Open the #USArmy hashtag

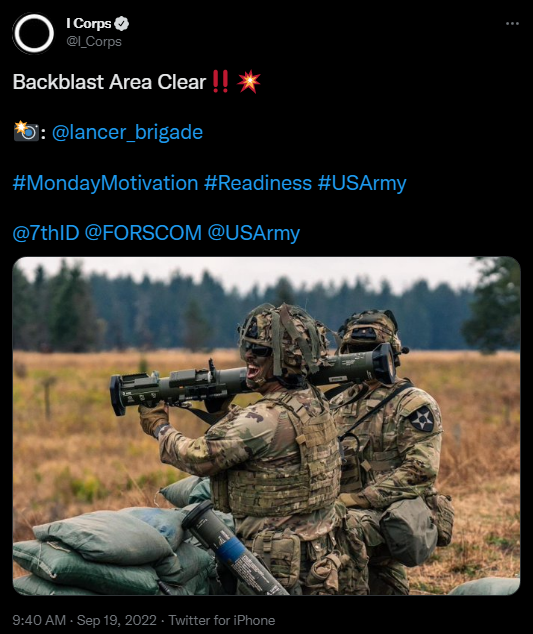click(362, 183)
